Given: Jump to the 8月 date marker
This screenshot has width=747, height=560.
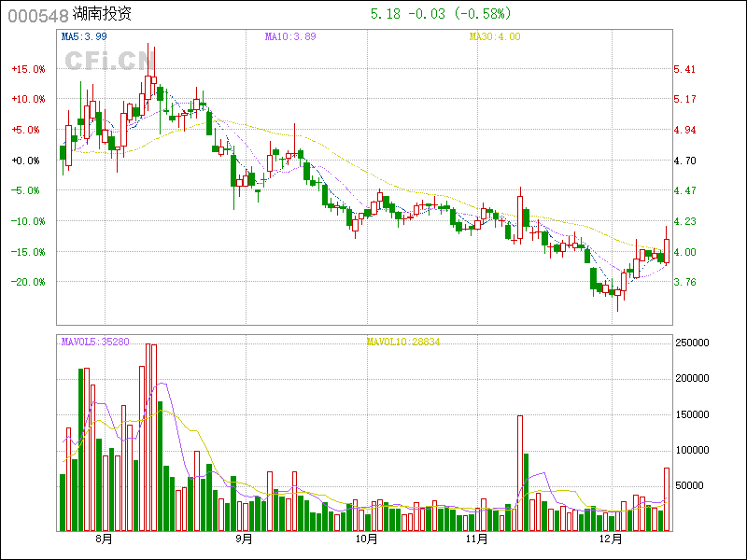Looking at the screenshot, I should 104,539.
